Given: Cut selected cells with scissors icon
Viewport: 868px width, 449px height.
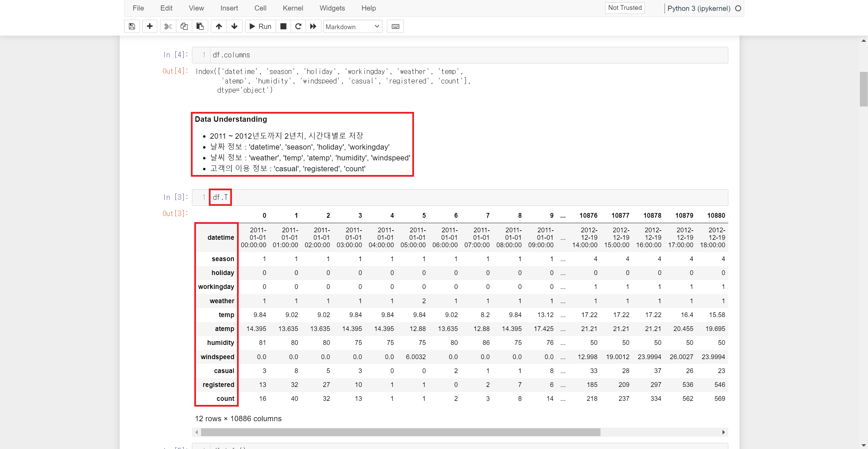Looking at the screenshot, I should click(168, 26).
